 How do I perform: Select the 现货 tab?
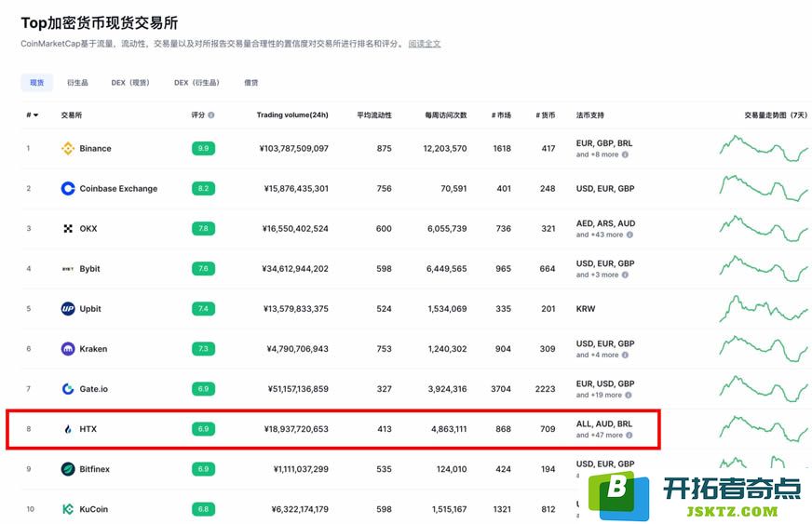(x=36, y=82)
